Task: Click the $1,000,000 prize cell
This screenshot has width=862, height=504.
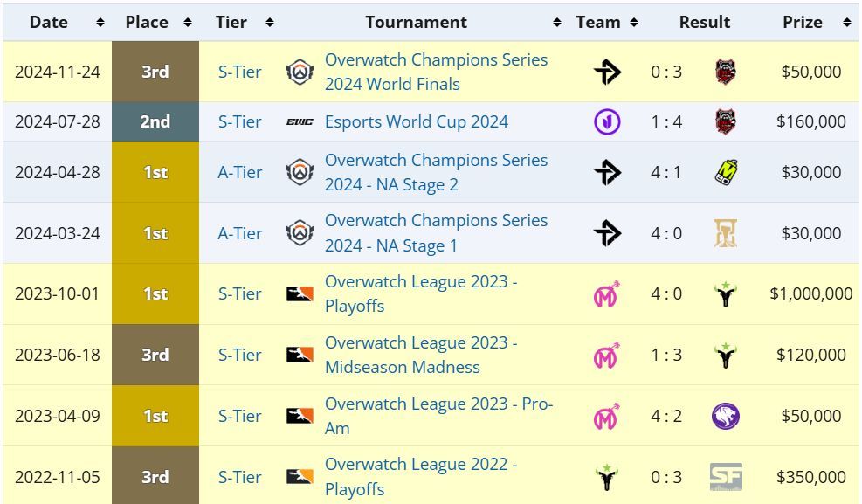Action: tap(811, 293)
